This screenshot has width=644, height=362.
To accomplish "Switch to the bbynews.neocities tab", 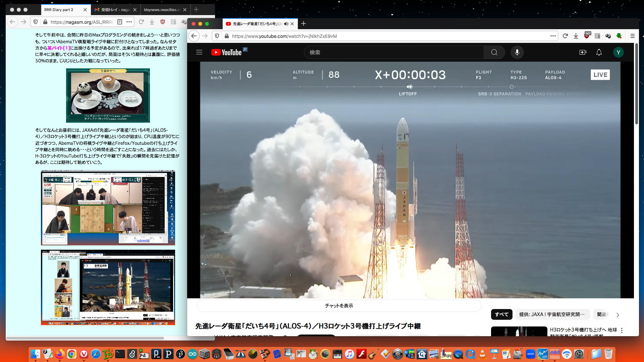I will (x=162, y=10).
